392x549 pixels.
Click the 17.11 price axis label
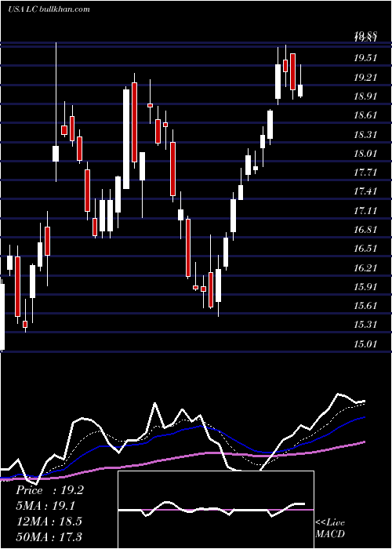click(365, 211)
